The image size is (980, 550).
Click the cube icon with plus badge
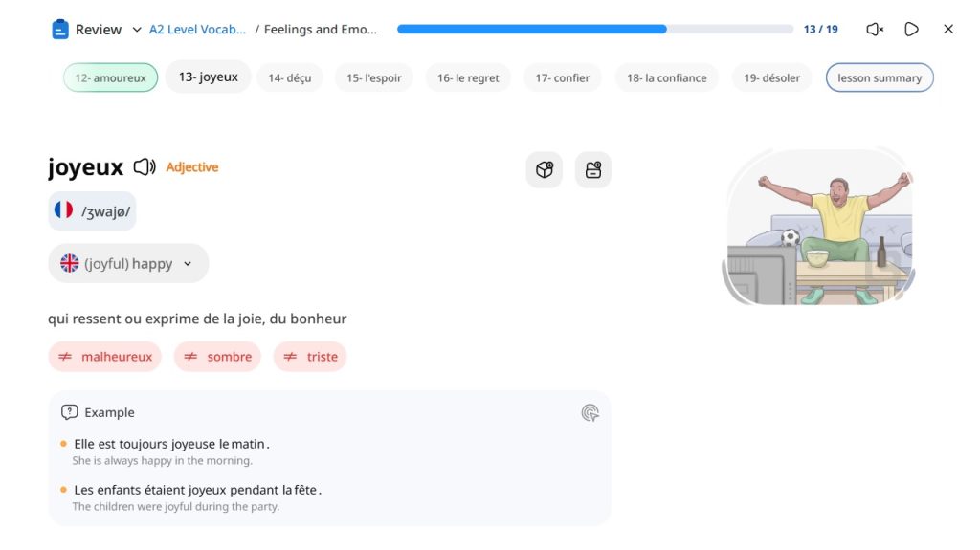[545, 170]
